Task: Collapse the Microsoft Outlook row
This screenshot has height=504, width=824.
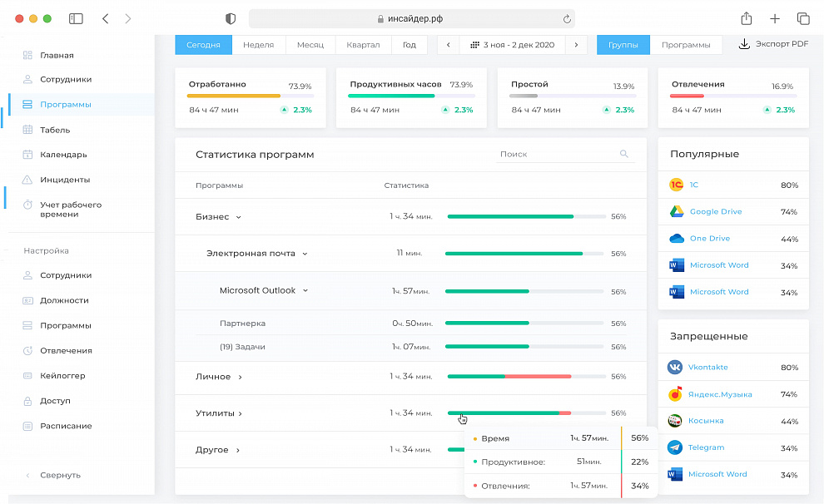Action: (x=305, y=291)
